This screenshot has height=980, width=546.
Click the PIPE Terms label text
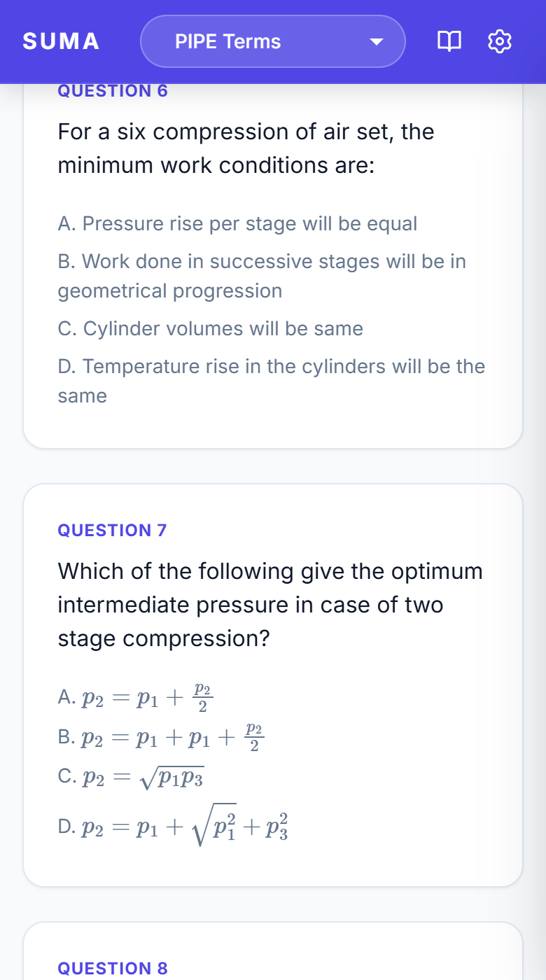pyautogui.click(x=227, y=42)
